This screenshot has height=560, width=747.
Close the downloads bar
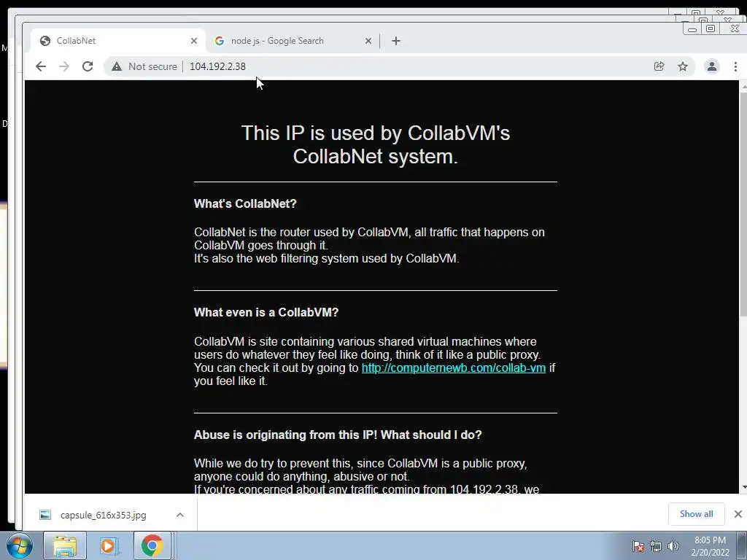pyautogui.click(x=738, y=514)
